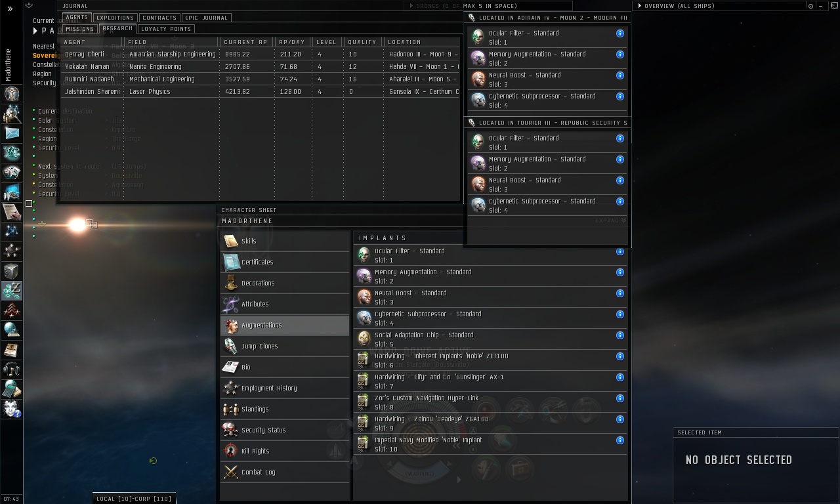Screen dimensions: 840x504
Task: Open Skills in the character sheet
Action: (x=285, y=241)
